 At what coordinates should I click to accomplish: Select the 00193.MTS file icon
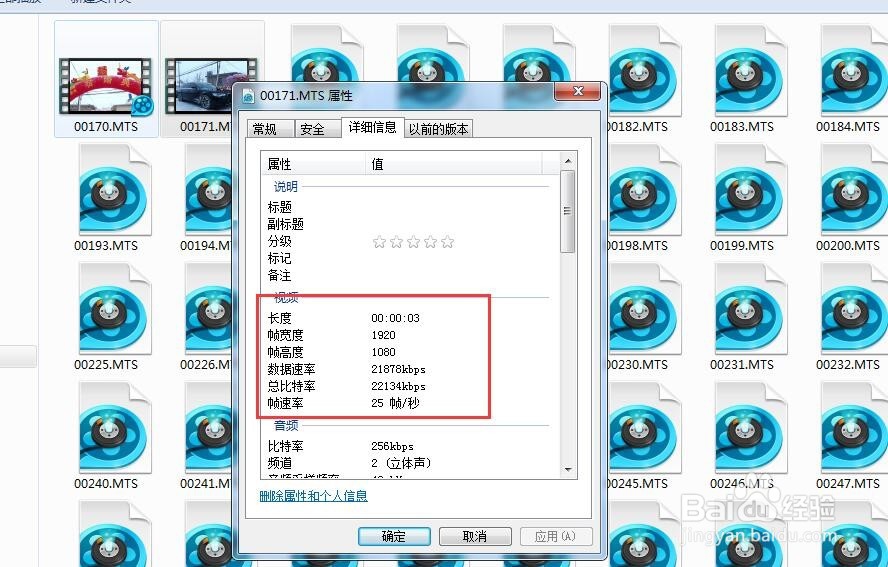coord(115,190)
